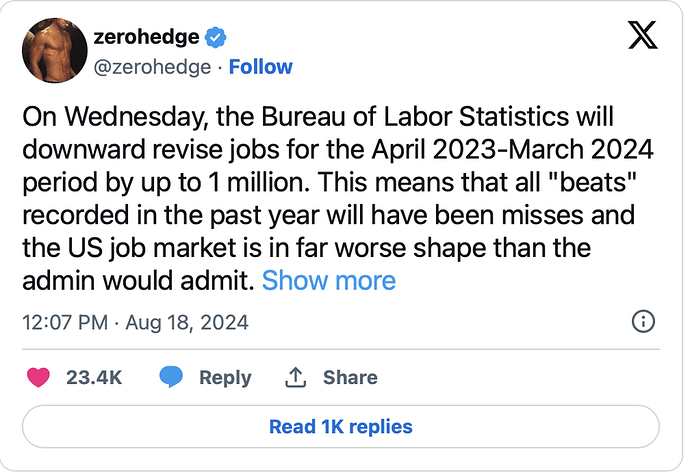Select the Reply text label

tap(225, 378)
